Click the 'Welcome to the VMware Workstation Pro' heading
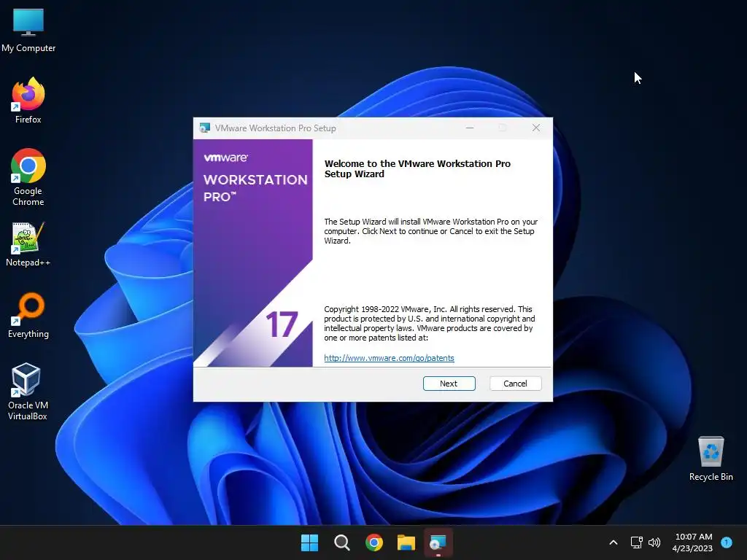The width and height of the screenshot is (747, 560). click(x=417, y=168)
